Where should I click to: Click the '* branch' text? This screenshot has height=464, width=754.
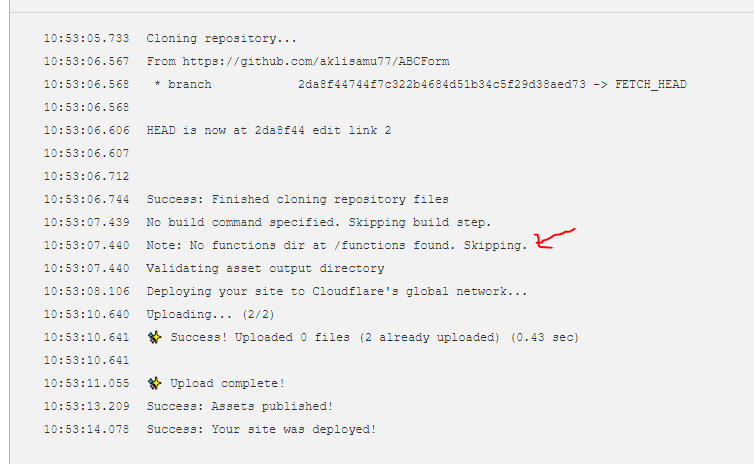[x=183, y=85]
